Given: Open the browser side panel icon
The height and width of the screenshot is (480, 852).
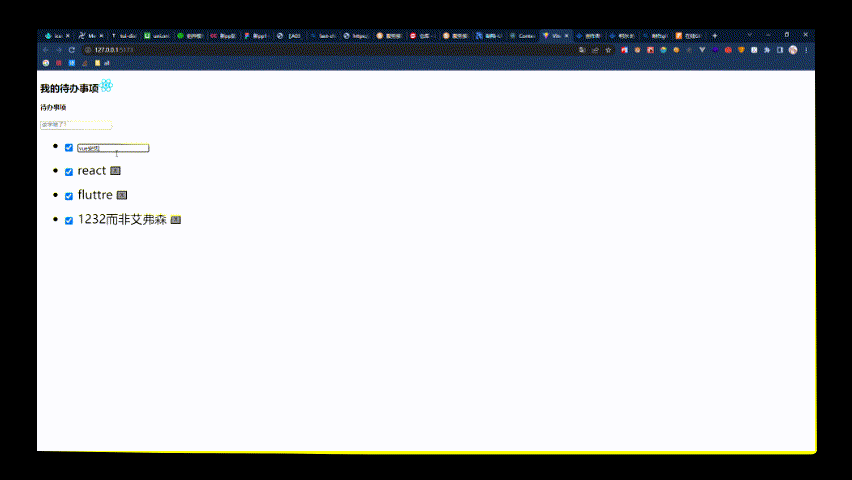Looking at the screenshot, I should (780, 50).
